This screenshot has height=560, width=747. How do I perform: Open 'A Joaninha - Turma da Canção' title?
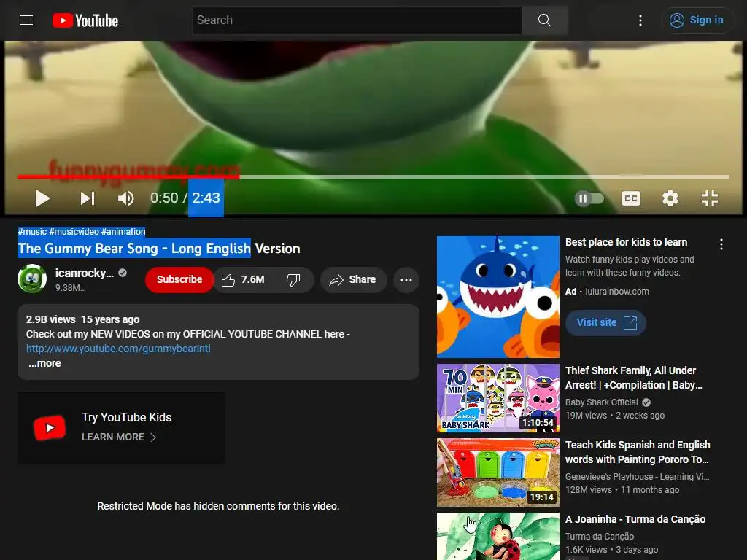tap(635, 519)
